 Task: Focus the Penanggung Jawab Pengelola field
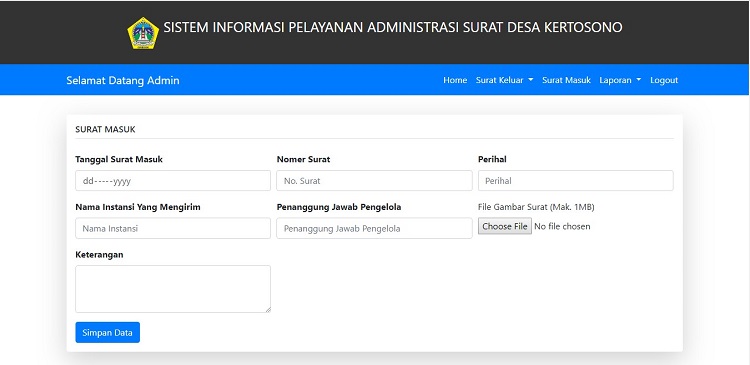click(374, 228)
